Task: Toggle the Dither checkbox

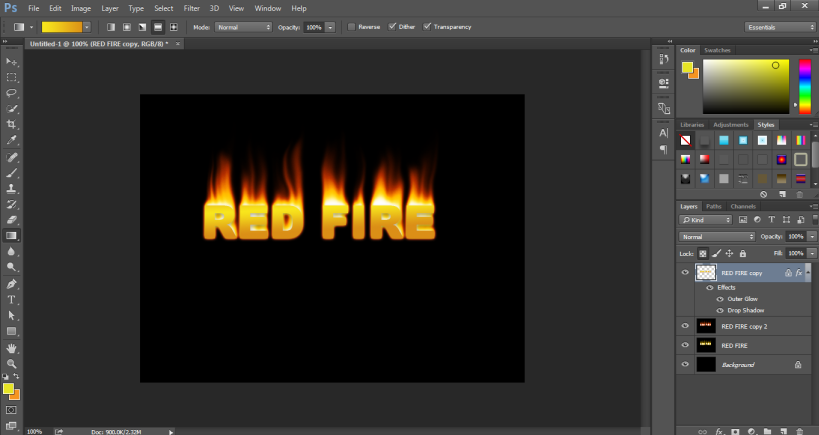Action: (392, 27)
